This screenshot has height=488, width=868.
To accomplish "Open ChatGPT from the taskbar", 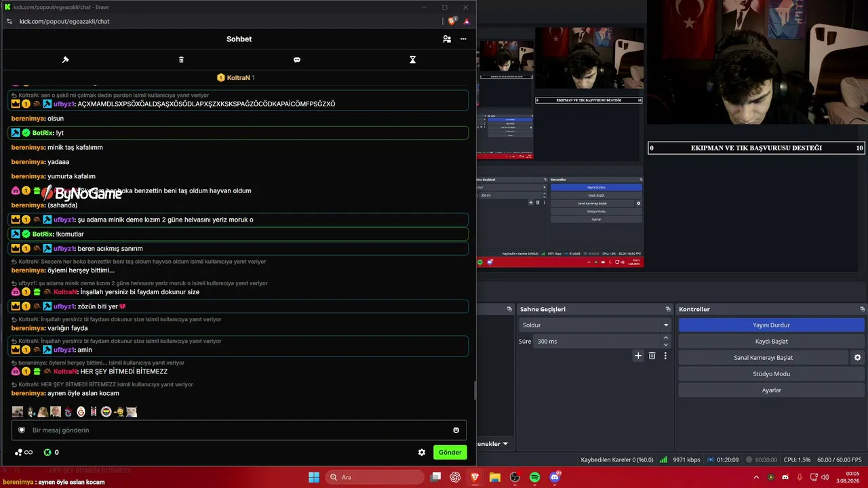I will [x=455, y=477].
